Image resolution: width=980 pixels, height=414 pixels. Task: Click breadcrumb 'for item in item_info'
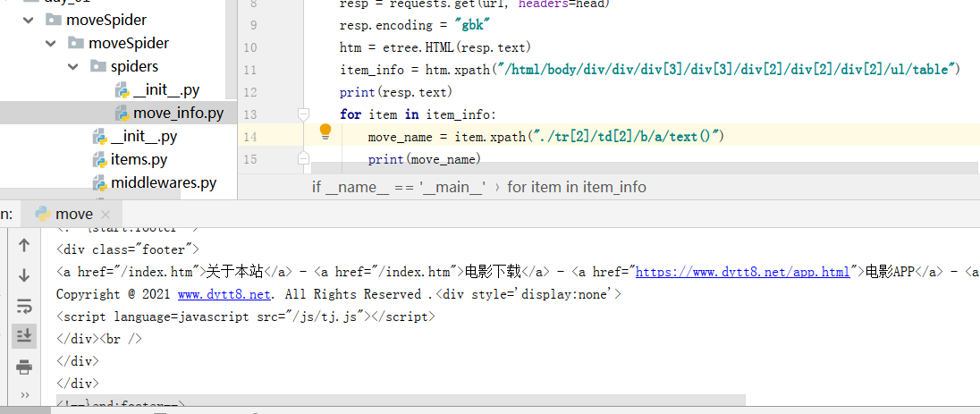point(576,187)
